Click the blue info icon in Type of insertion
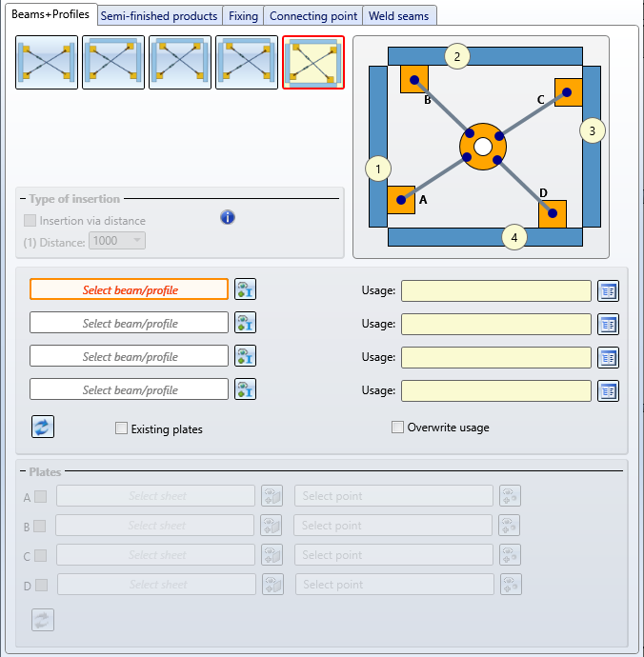 (x=228, y=217)
